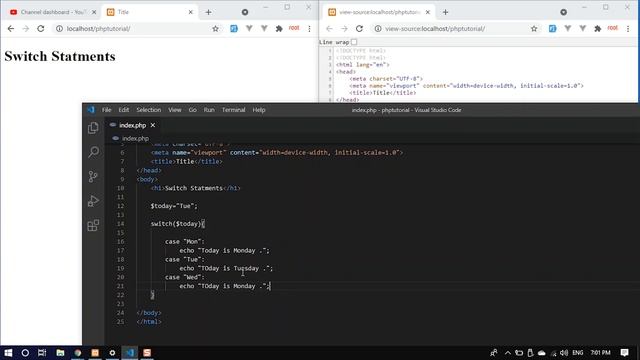This screenshot has width=640, height=360.
Task: Open a new tab in left browser
Action: coord(208,12)
